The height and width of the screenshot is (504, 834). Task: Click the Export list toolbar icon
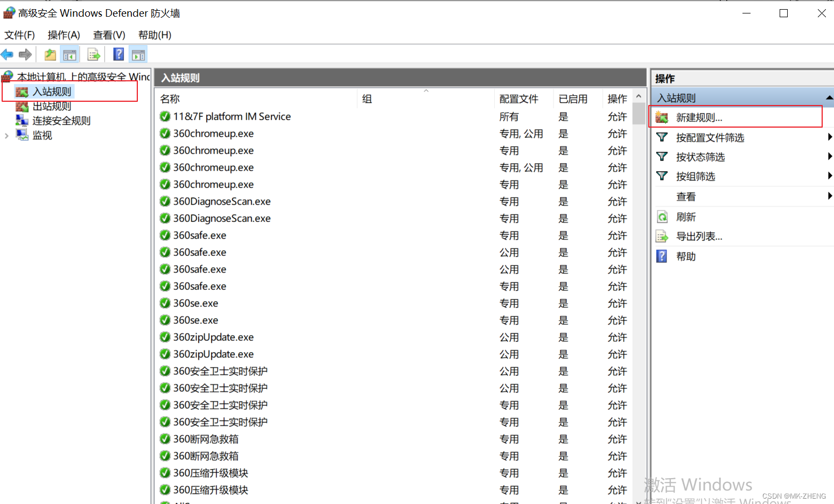94,54
